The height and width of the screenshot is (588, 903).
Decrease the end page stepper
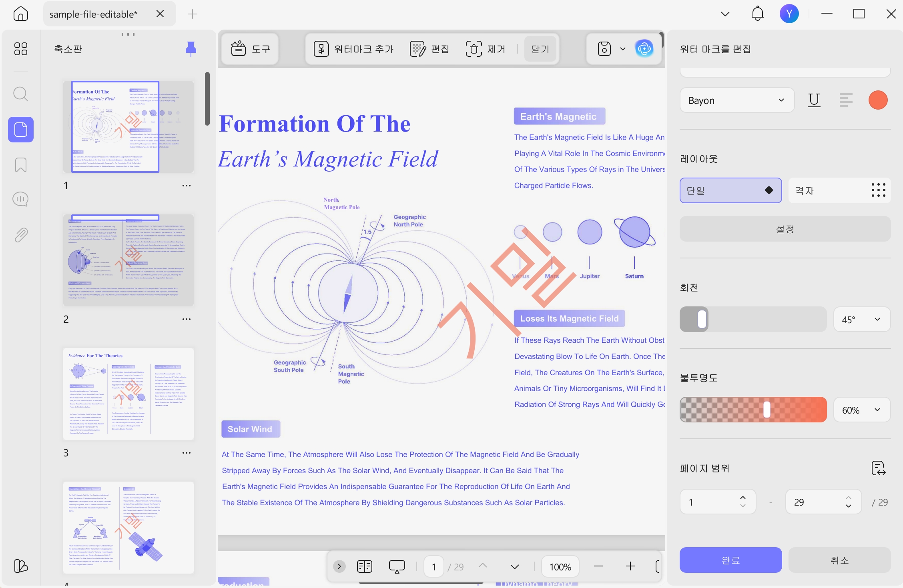pos(849,506)
